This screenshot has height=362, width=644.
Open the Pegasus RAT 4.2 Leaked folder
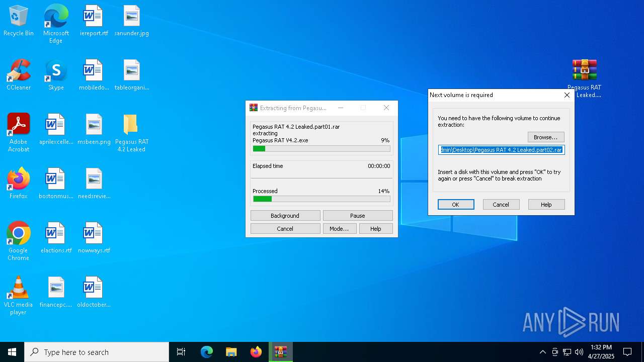point(131,133)
